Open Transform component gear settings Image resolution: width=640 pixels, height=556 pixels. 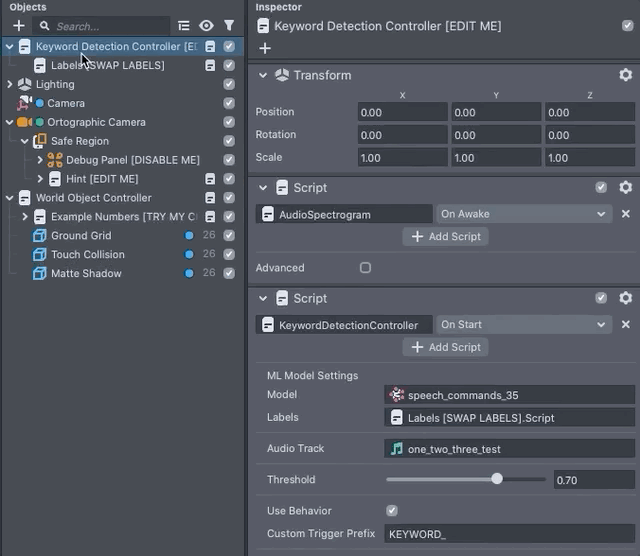click(x=625, y=75)
